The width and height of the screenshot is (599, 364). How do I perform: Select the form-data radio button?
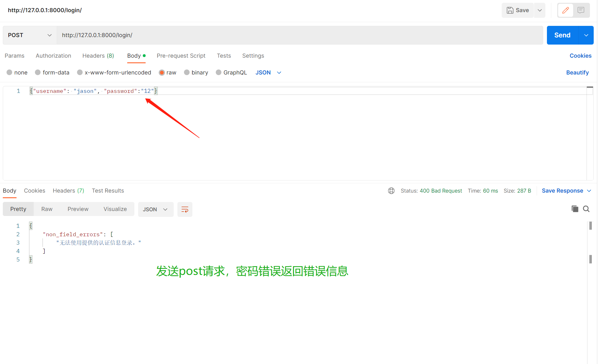point(38,73)
